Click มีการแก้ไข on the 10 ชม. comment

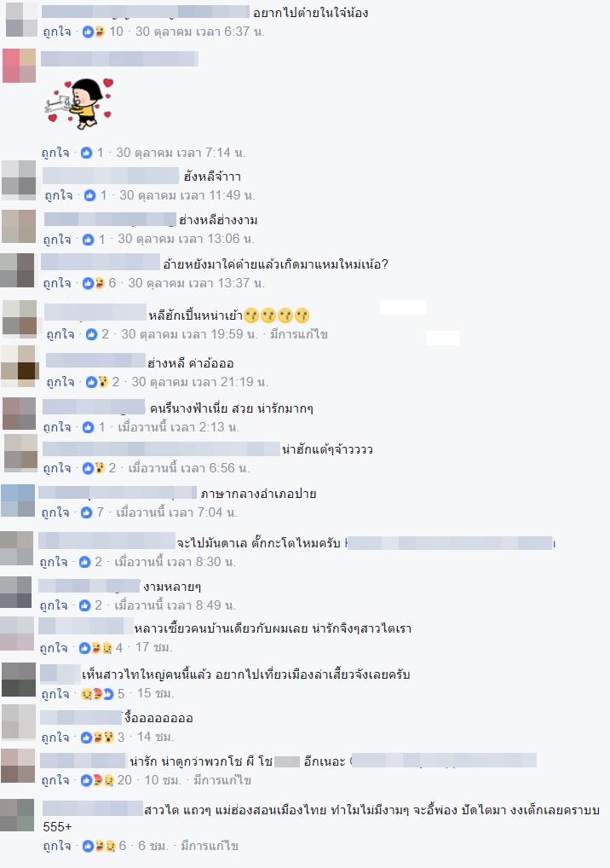[222, 780]
